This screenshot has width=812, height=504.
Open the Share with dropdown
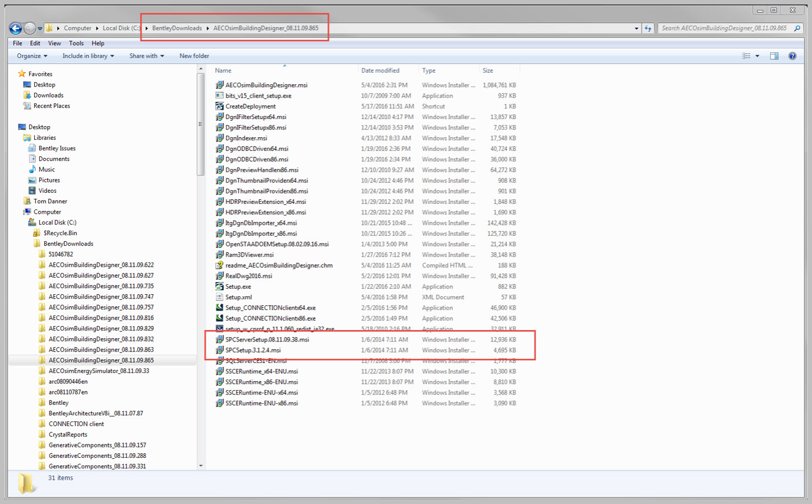tap(147, 56)
